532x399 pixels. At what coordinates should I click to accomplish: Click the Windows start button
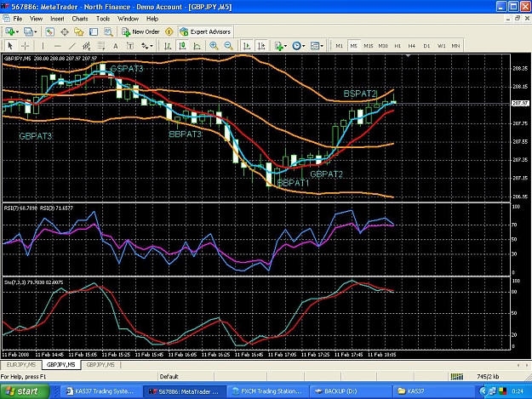click(25, 391)
